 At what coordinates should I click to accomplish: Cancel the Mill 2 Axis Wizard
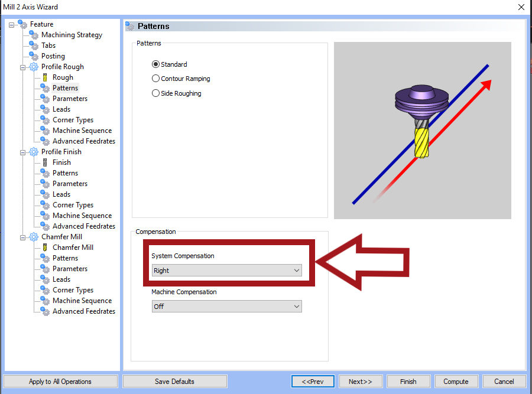(504, 382)
